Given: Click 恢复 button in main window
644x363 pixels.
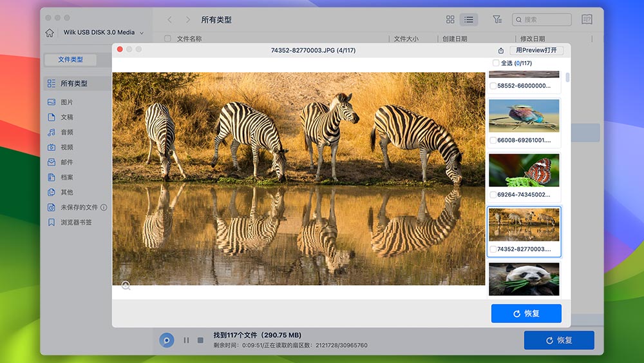Looking at the screenshot, I should [559, 340].
